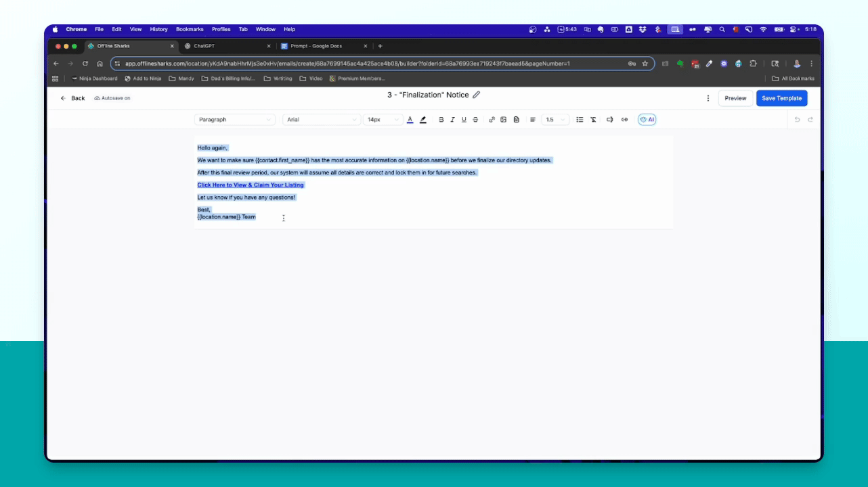Click the Preview button
The height and width of the screenshot is (487, 868).
coord(735,98)
